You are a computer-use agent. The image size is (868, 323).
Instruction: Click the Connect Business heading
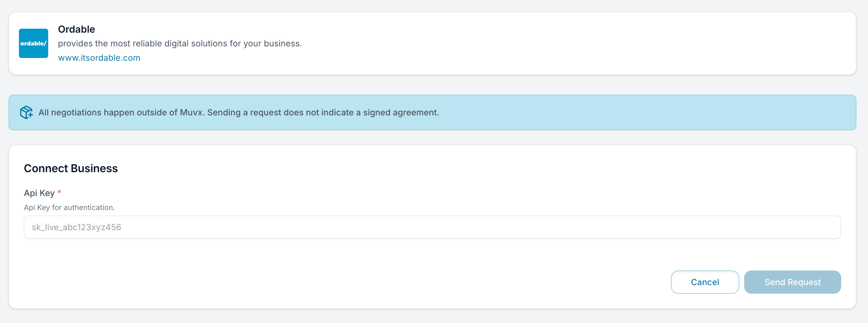pyautogui.click(x=71, y=168)
